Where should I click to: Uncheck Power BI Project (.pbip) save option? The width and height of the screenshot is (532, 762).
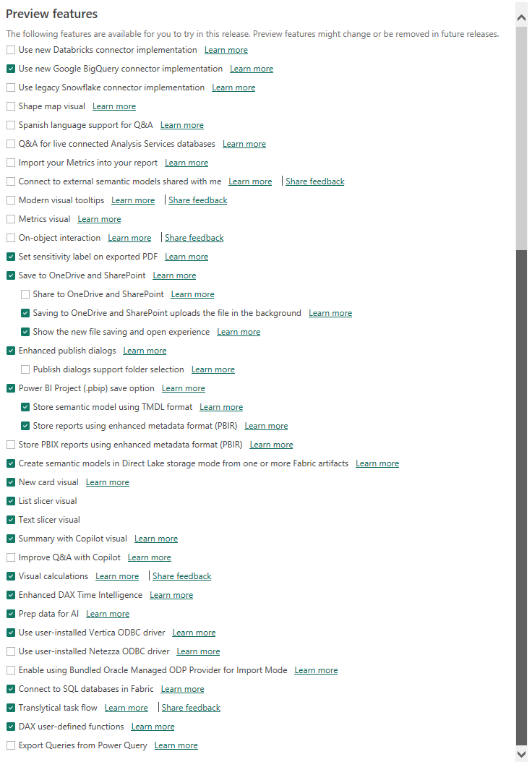(x=11, y=388)
